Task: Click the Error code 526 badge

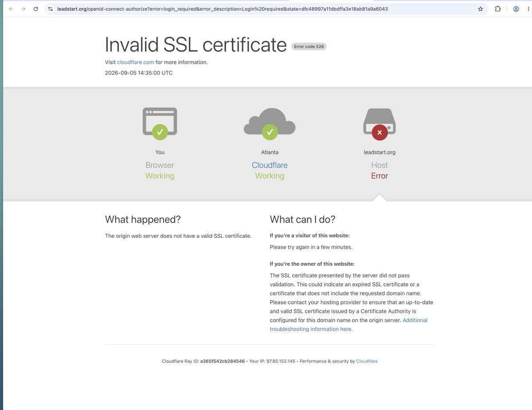Action: [x=309, y=47]
